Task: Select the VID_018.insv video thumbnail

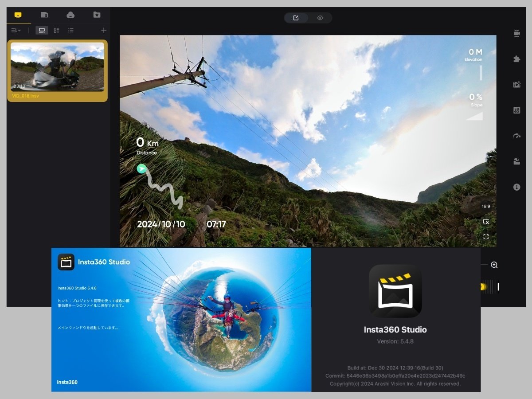Action: (x=57, y=67)
